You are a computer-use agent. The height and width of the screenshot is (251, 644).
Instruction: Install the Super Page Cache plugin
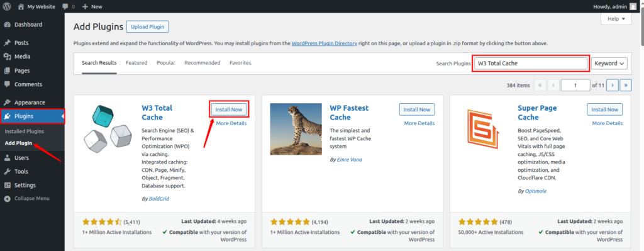(604, 109)
